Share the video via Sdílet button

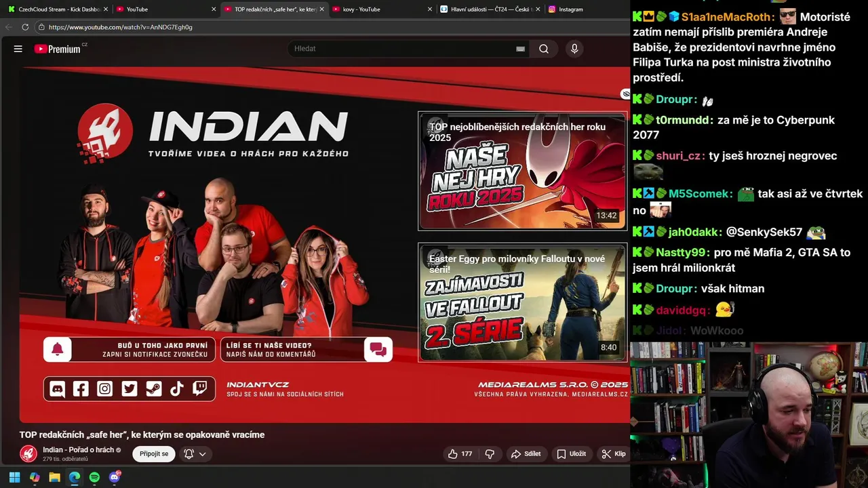tap(526, 454)
